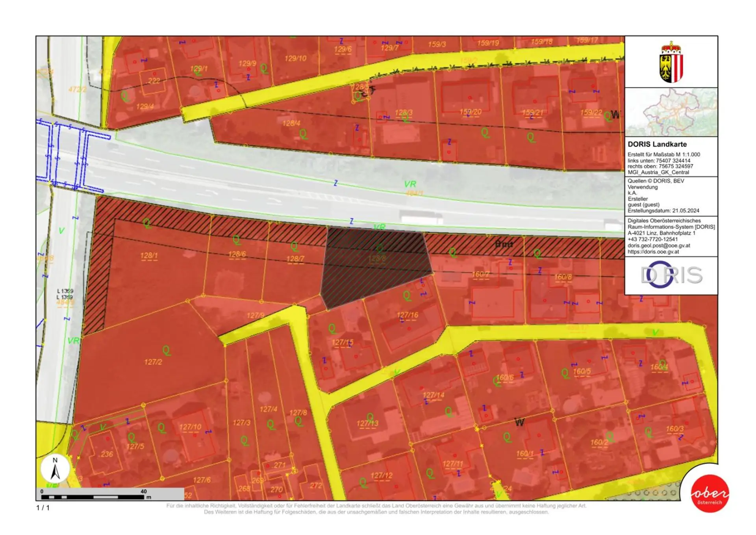
Task: Click the red Oberösterreich circle logo
Action: 710,494
